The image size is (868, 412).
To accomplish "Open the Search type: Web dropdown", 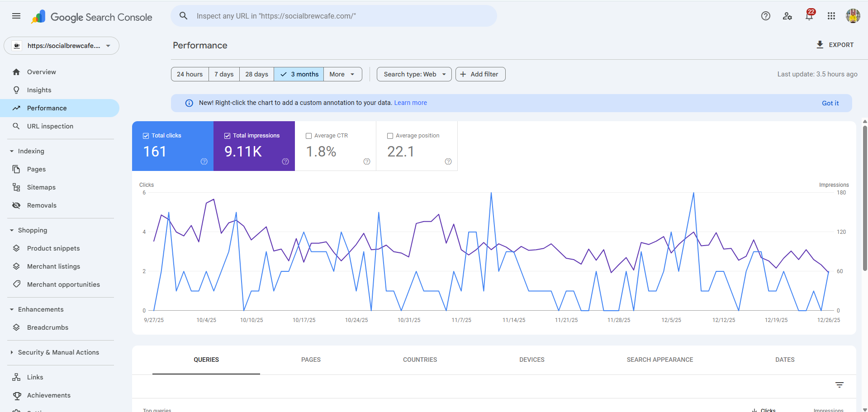I will 414,74.
